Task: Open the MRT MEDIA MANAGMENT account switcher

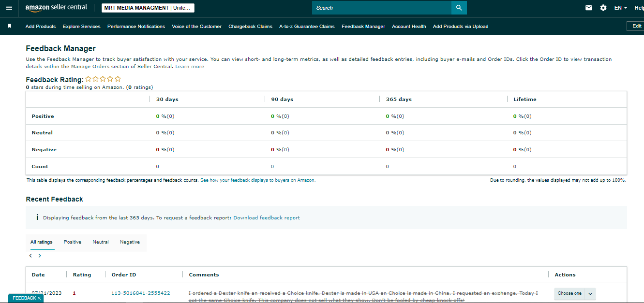Action: tap(148, 8)
